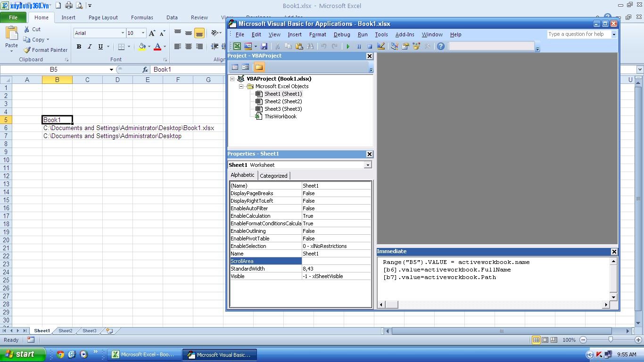Toggle Align Text Left in Excel ribbon
This screenshot has width=644, height=362.
pos(178,47)
